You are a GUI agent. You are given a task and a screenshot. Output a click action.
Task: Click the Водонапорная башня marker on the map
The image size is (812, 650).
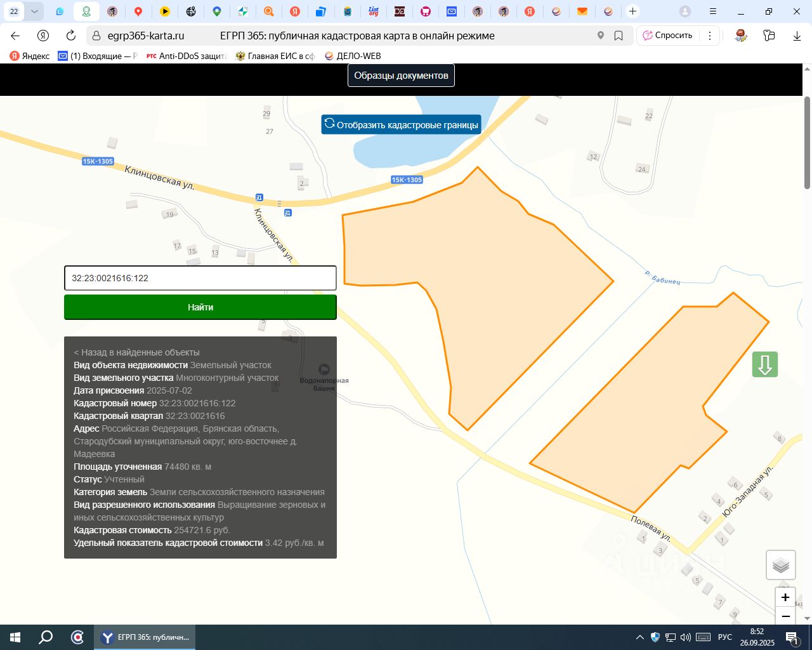point(324,369)
